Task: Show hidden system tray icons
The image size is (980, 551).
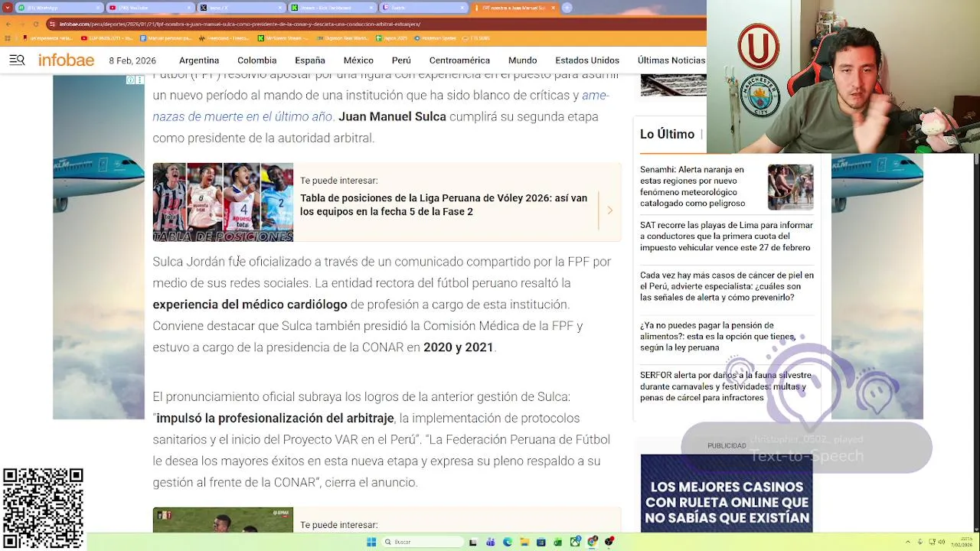Action: click(907, 542)
